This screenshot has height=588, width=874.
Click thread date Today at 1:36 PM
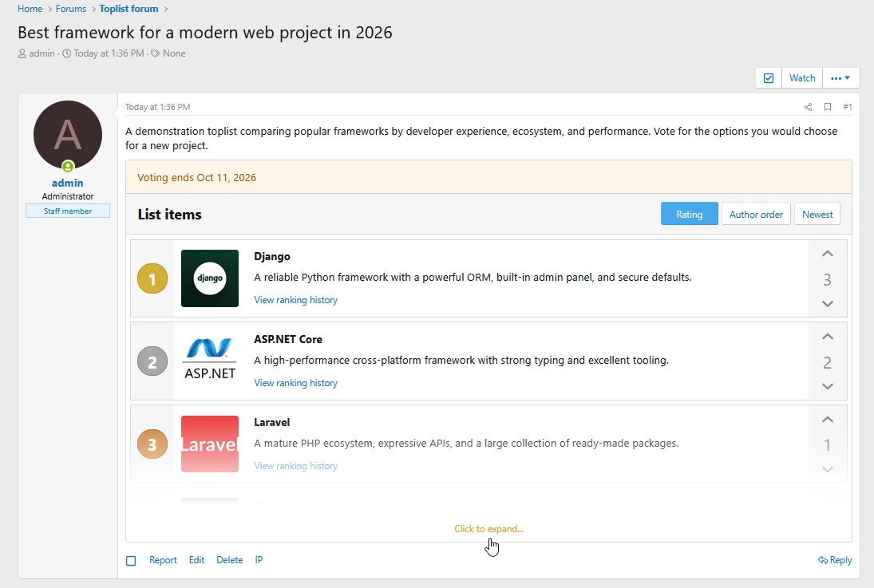coord(109,53)
